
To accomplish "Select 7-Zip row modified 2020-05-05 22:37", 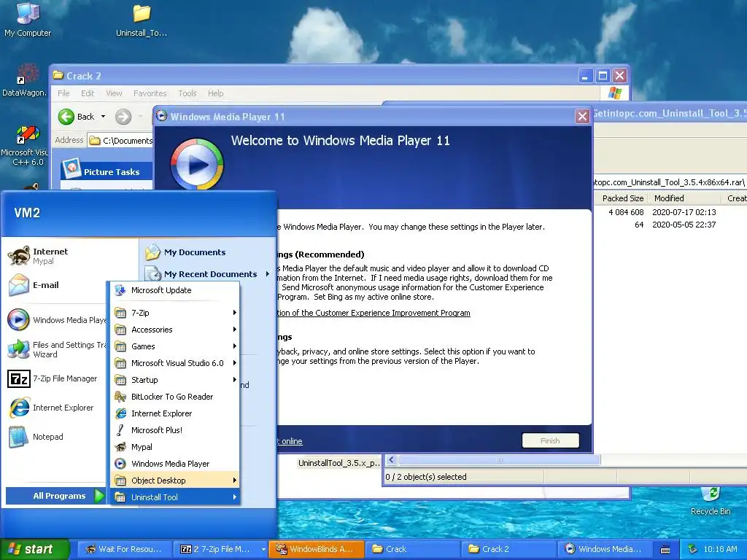I will [671, 225].
